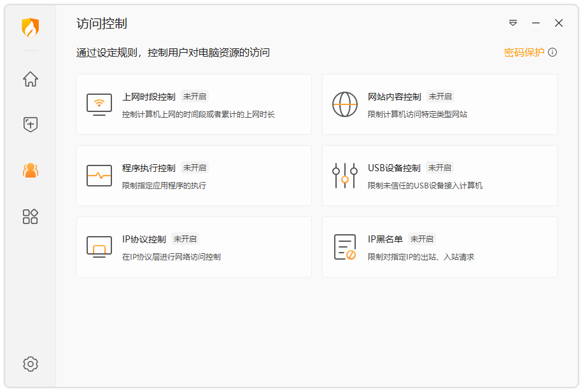Open the settings gear at bottom left
Screen dimensions: 583x392
[x=30, y=363]
